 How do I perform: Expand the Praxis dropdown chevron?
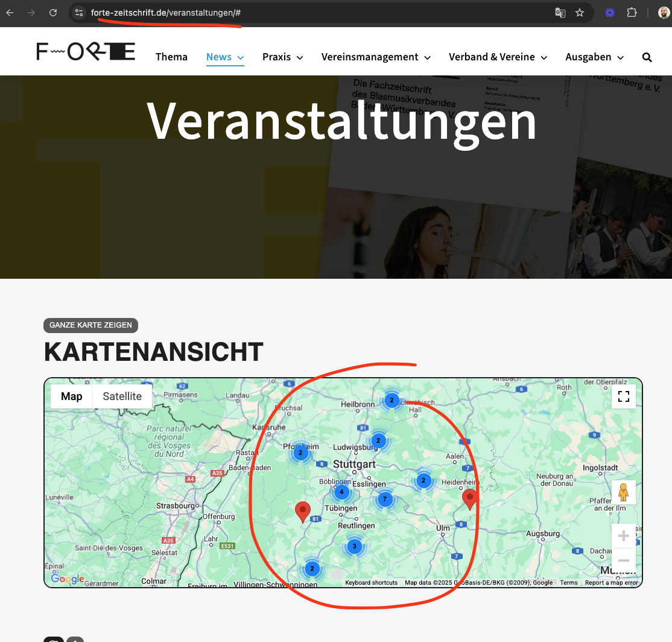point(300,58)
